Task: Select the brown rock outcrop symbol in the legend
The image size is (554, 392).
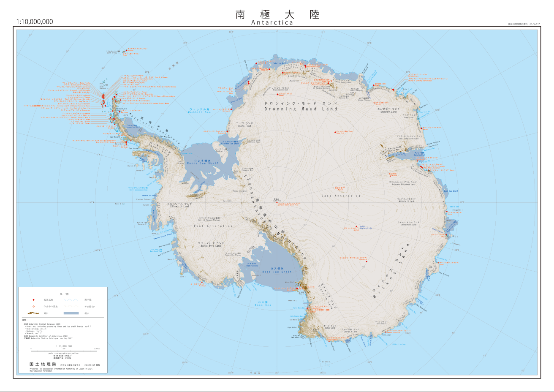Action: (33, 313)
